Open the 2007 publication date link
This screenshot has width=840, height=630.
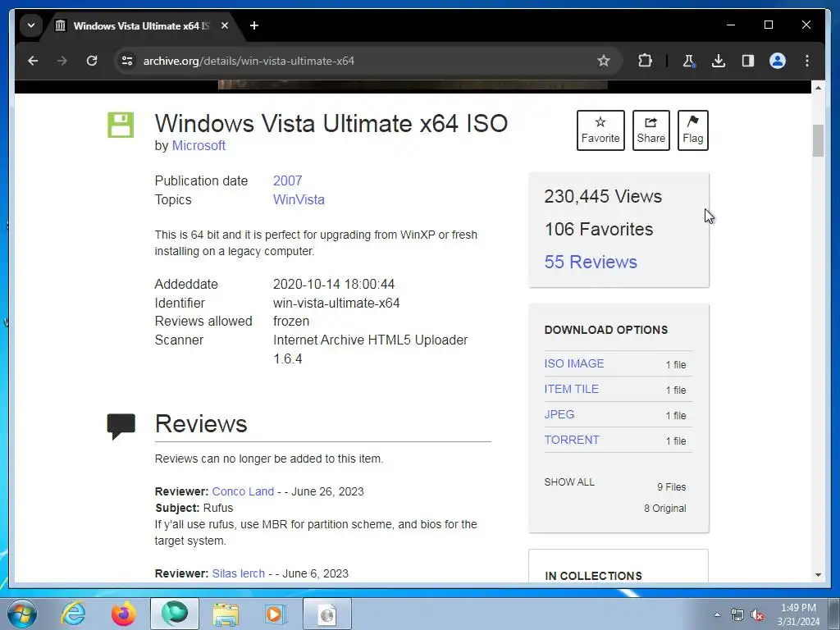(x=288, y=180)
